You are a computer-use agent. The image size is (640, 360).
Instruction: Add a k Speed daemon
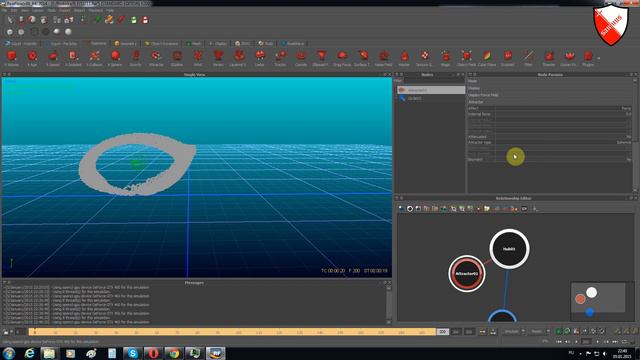pos(53,58)
